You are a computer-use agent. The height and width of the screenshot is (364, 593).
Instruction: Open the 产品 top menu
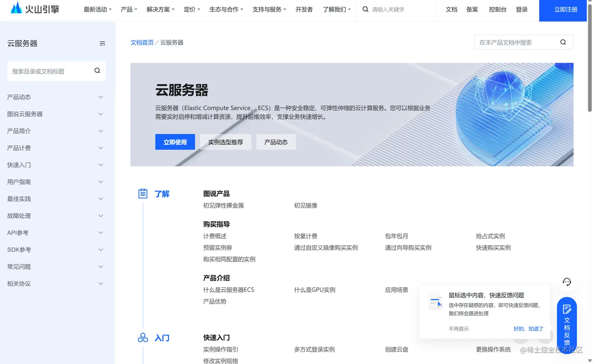[129, 9]
